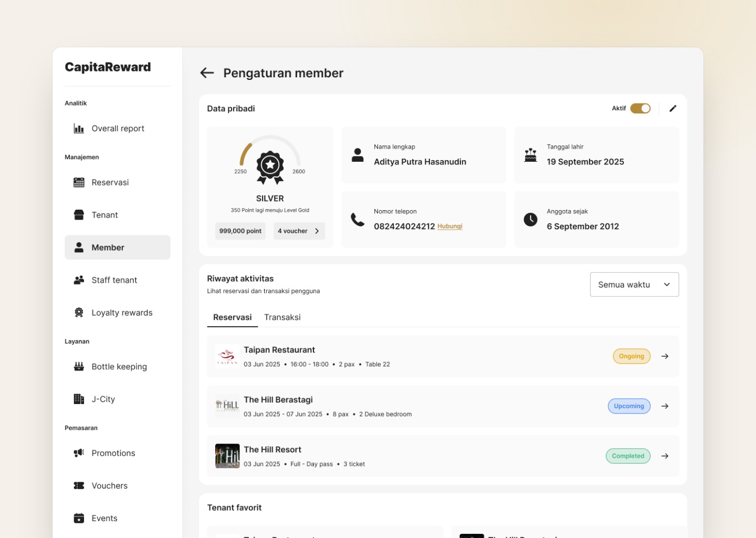This screenshot has width=756, height=538.
Task: Click member since 6 September 2012
Action: pyautogui.click(x=583, y=226)
